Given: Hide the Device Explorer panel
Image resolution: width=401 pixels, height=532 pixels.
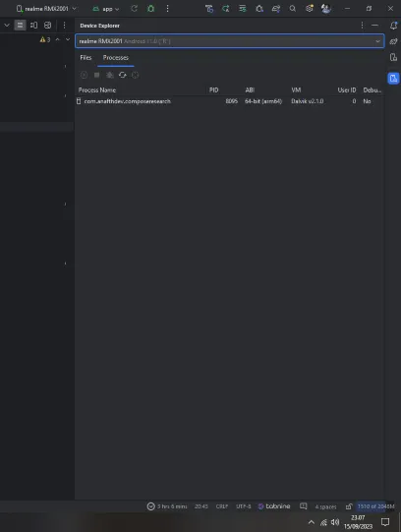Looking at the screenshot, I should 374,26.
